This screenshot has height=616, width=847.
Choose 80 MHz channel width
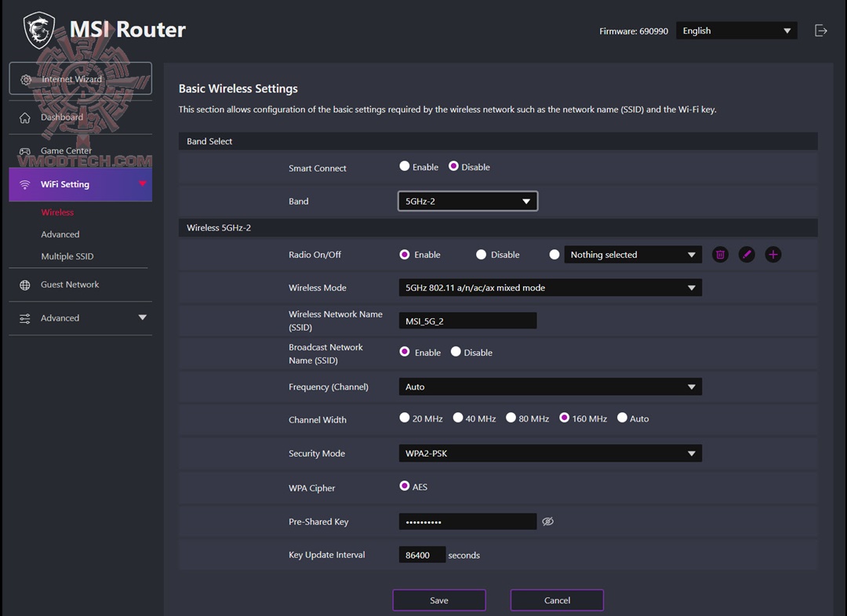[x=511, y=417]
